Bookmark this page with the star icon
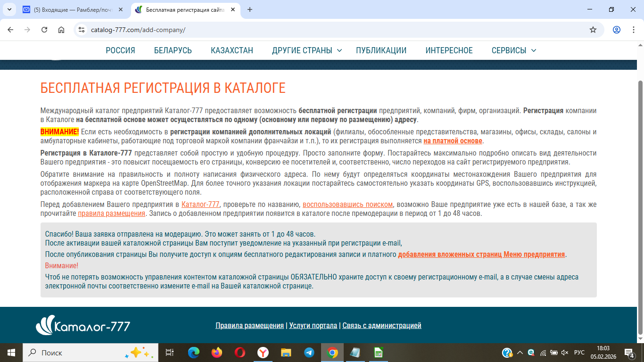Image resolution: width=644 pixels, height=362 pixels. [593, 30]
